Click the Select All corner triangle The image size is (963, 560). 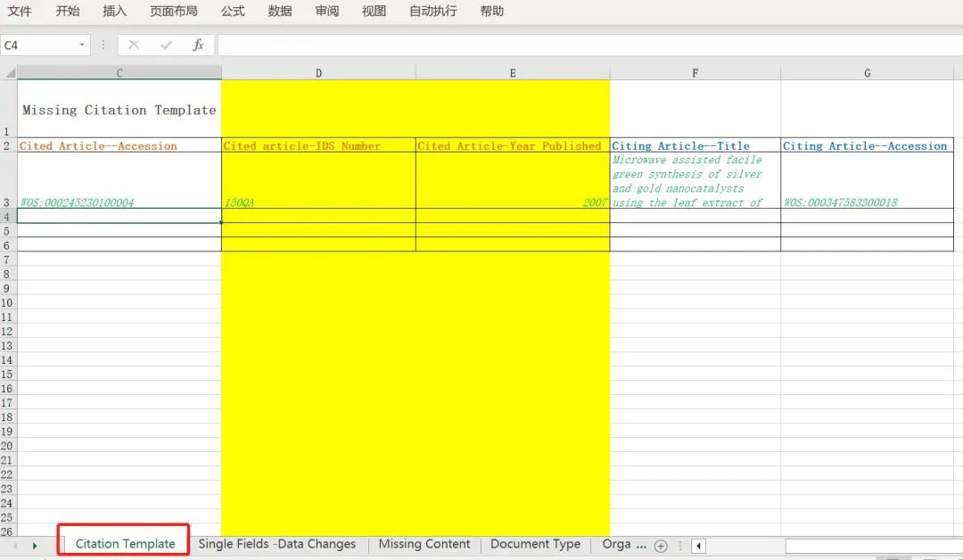point(9,73)
